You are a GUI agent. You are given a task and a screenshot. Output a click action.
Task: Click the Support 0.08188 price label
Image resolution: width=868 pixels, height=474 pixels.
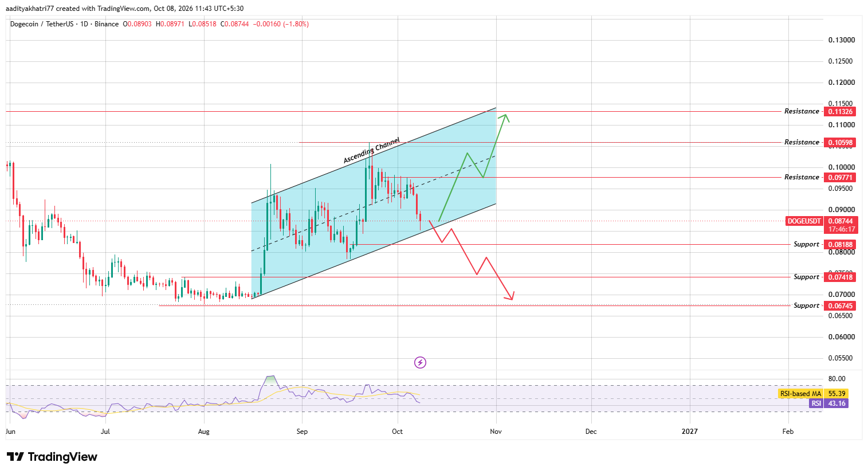[839, 245]
